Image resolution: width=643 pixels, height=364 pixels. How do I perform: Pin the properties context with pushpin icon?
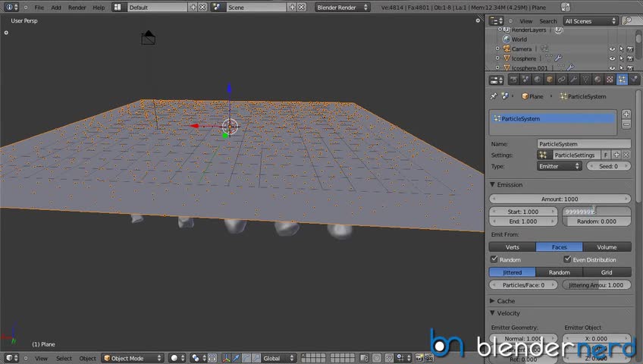[494, 96]
